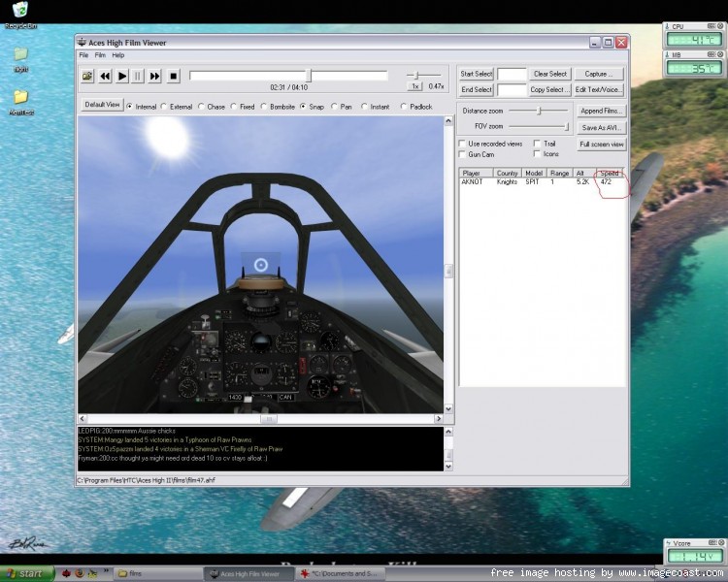Image resolution: width=728 pixels, height=582 pixels.
Task: Click the Full screen view button
Action: [x=602, y=144]
